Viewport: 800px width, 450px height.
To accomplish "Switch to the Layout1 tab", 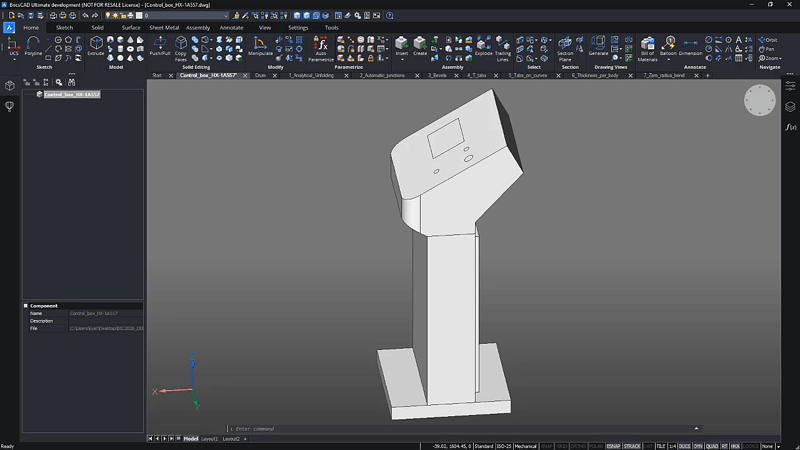I will click(x=209, y=439).
